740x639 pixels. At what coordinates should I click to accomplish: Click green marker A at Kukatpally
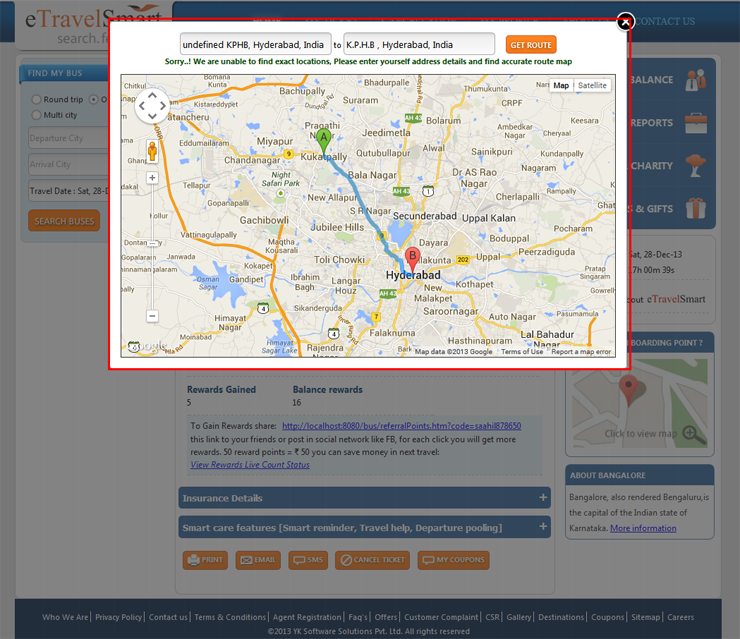pyautogui.click(x=322, y=141)
